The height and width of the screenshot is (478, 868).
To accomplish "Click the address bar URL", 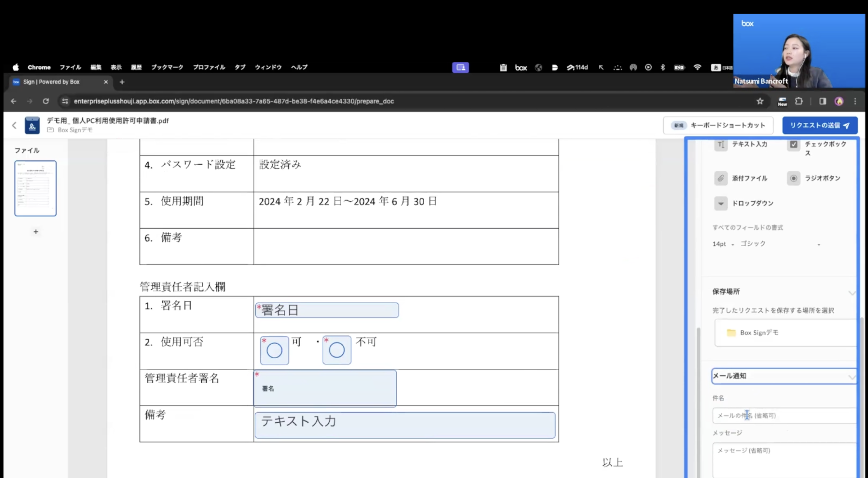I will tap(234, 101).
